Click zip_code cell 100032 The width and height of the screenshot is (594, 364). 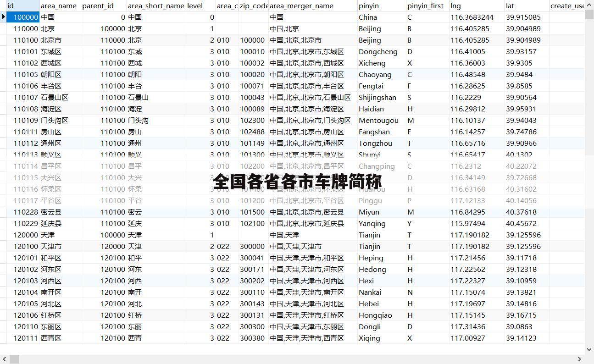click(x=254, y=63)
